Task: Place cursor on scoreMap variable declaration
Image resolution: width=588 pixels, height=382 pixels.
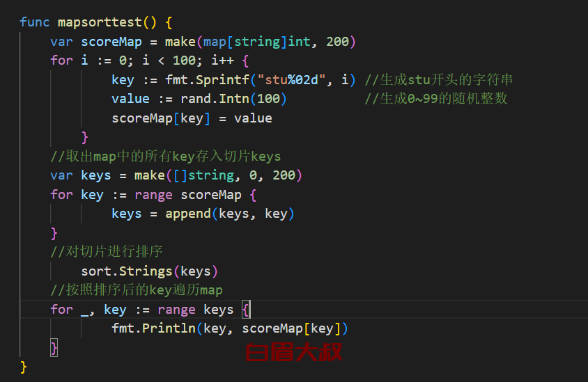Action: pyautogui.click(x=111, y=42)
